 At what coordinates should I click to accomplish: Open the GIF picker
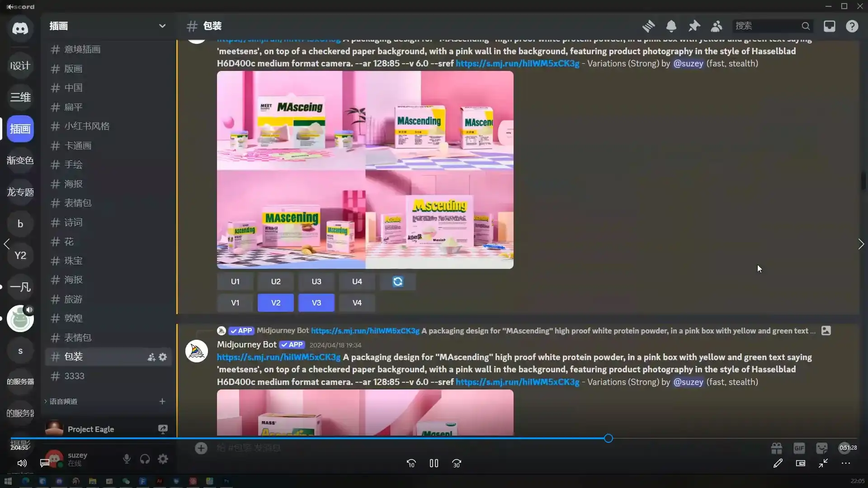click(x=799, y=448)
